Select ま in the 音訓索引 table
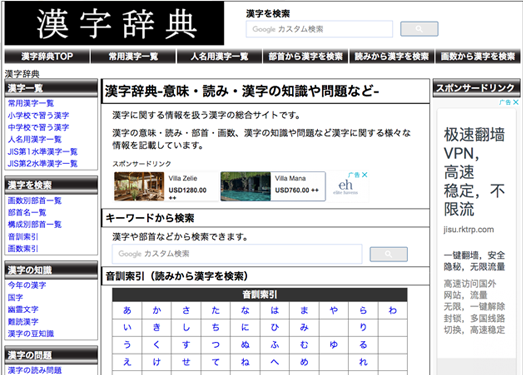This screenshot has width=523, height=375. coord(304,311)
